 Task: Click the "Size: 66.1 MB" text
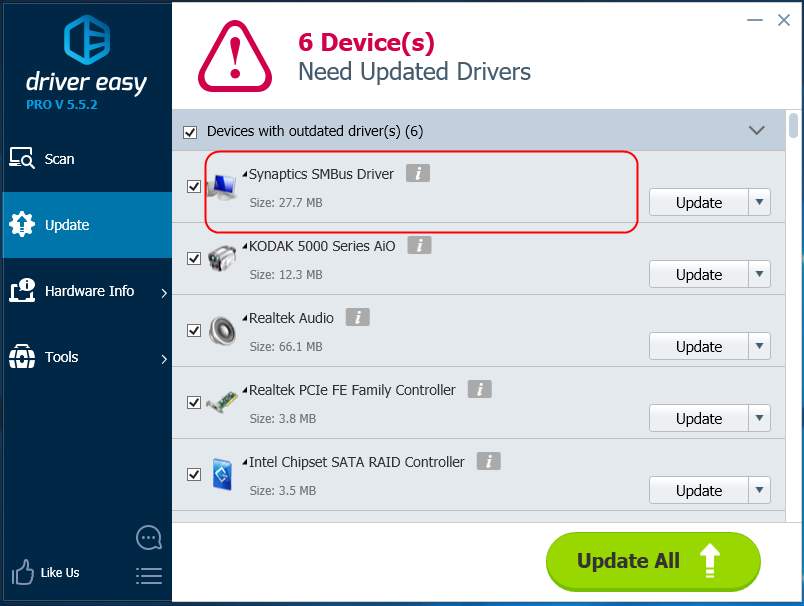(x=286, y=347)
